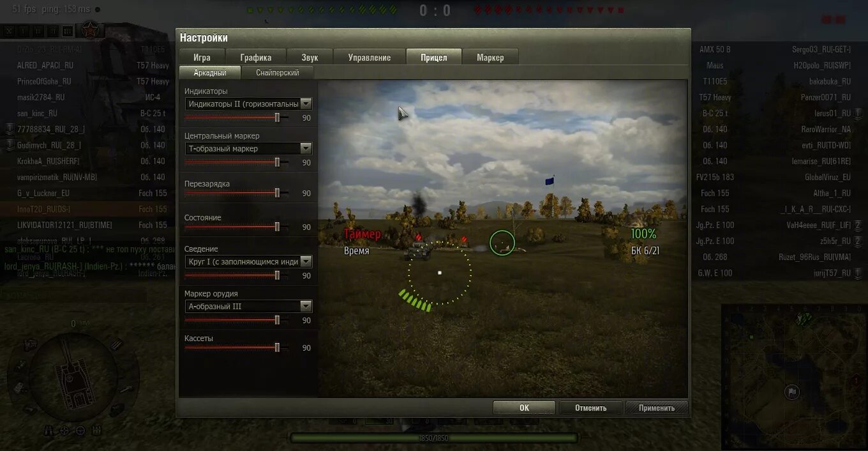Click the white center dot of the reticle preview
The height and width of the screenshot is (451, 868).
(440, 273)
